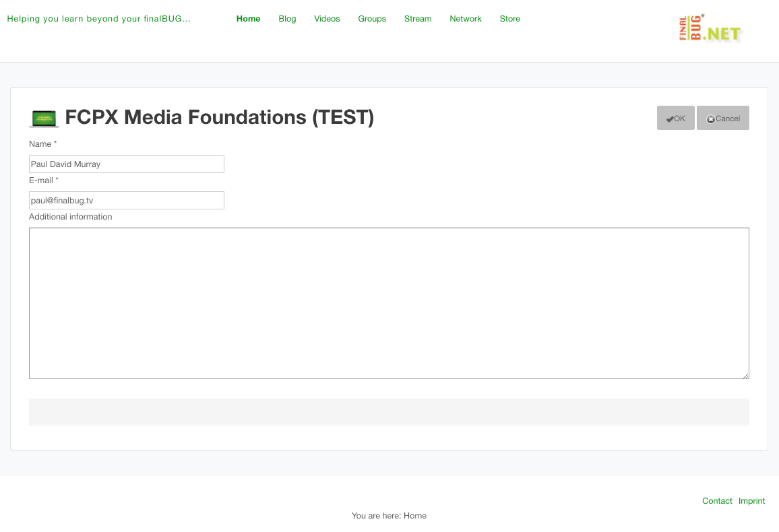779x532 pixels.
Task: Focus the E-mail input field
Action: pyautogui.click(x=127, y=201)
